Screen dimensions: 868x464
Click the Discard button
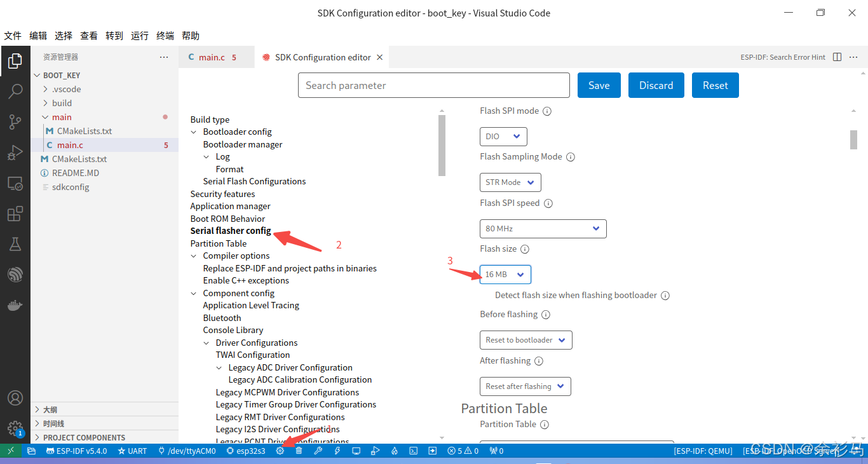[x=656, y=85]
